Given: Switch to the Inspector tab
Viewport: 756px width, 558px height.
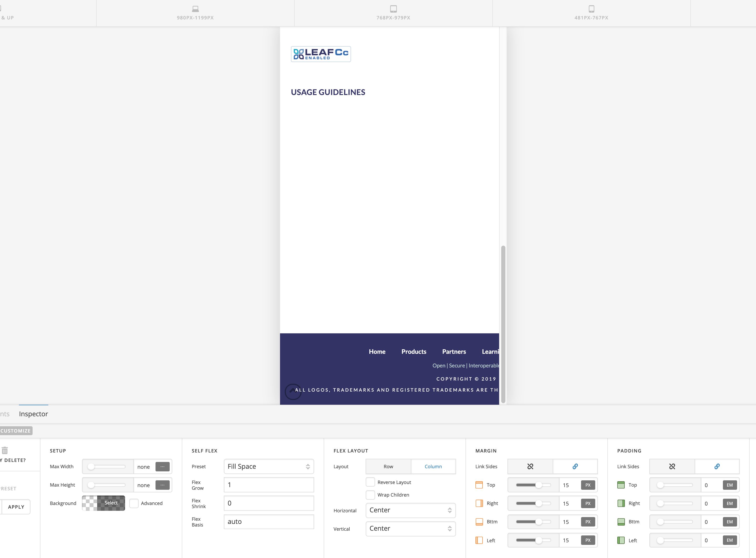Looking at the screenshot, I should [x=33, y=414].
